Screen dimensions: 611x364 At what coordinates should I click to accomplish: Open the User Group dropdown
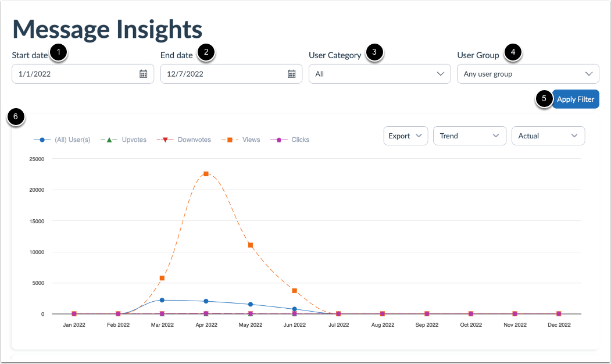[527, 73]
